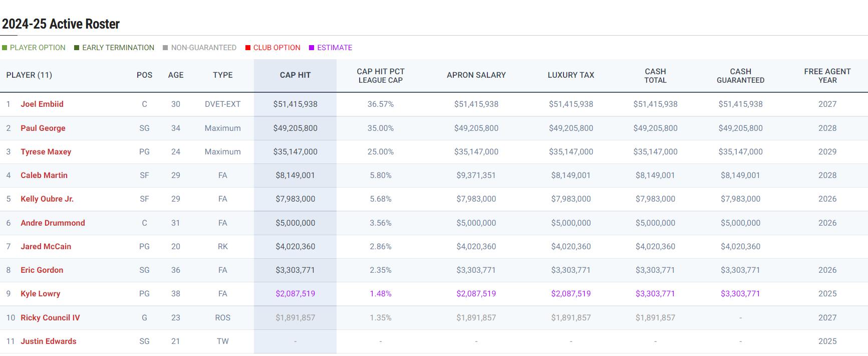
Task: Open Caleb Martin's profile link
Action: 44,175
